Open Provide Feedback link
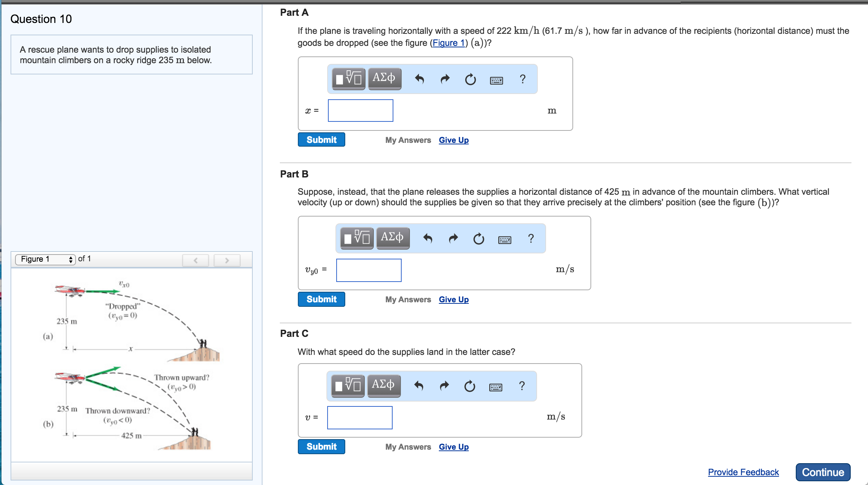Screen dimensions: 868x485 click(x=743, y=472)
